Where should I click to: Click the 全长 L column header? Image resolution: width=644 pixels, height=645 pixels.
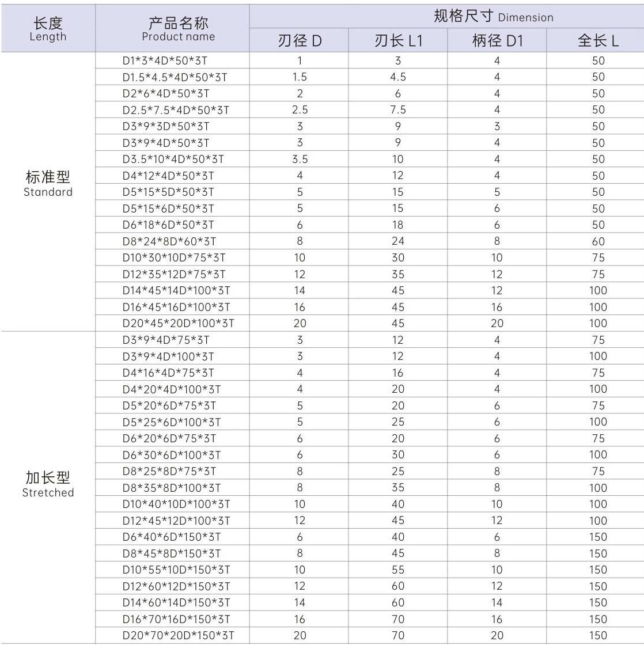click(598, 41)
